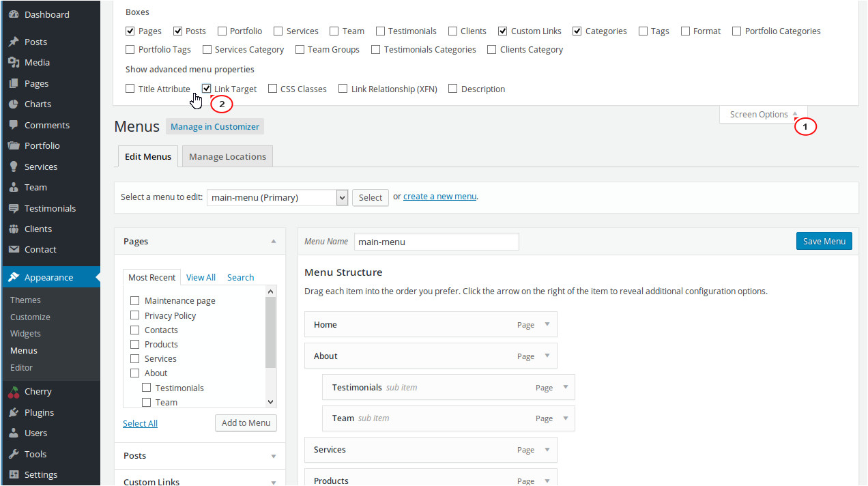Uncheck the Custom Links box option
The image size is (868, 486).
(503, 31)
